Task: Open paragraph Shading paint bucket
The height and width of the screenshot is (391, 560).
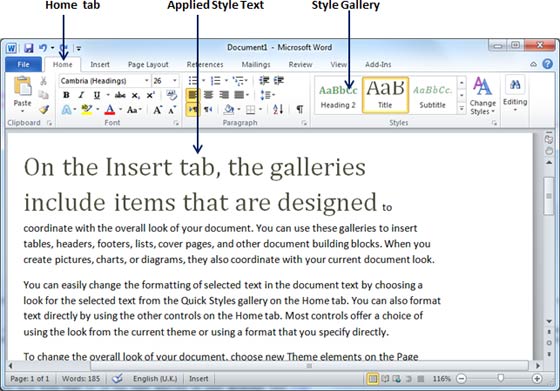Action: pos(229,109)
